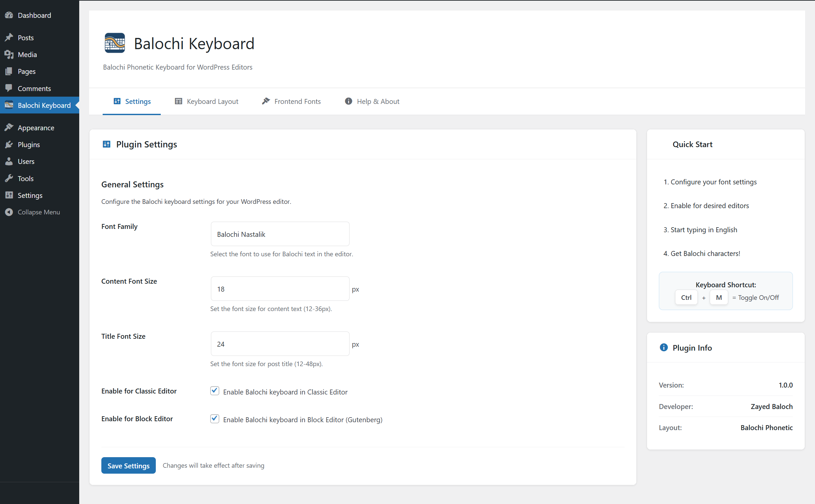Click the Comments bubble icon
Viewport: 815px width, 504px height.
9,88
